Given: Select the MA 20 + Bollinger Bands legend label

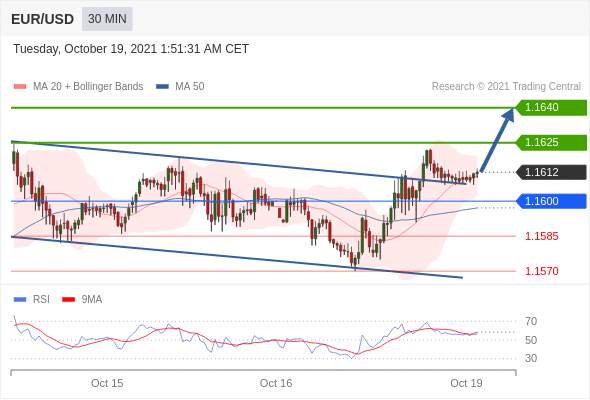Looking at the screenshot, I should (88, 87).
